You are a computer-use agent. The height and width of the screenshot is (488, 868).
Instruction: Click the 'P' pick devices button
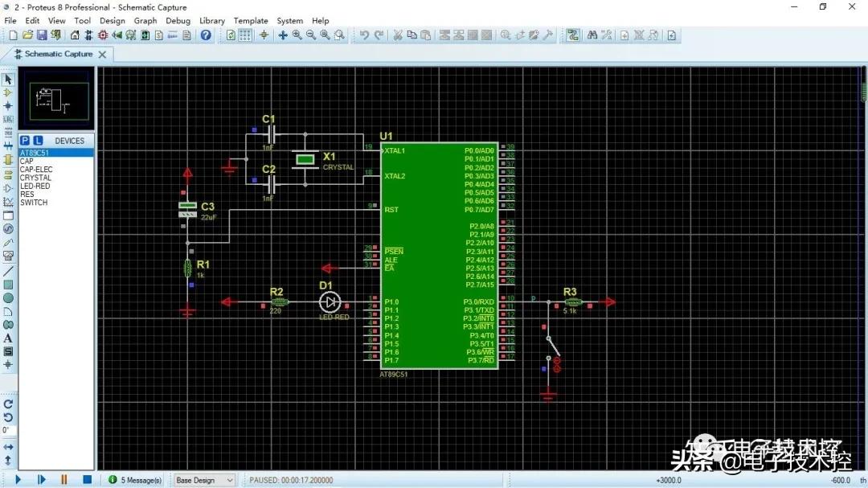coord(25,141)
